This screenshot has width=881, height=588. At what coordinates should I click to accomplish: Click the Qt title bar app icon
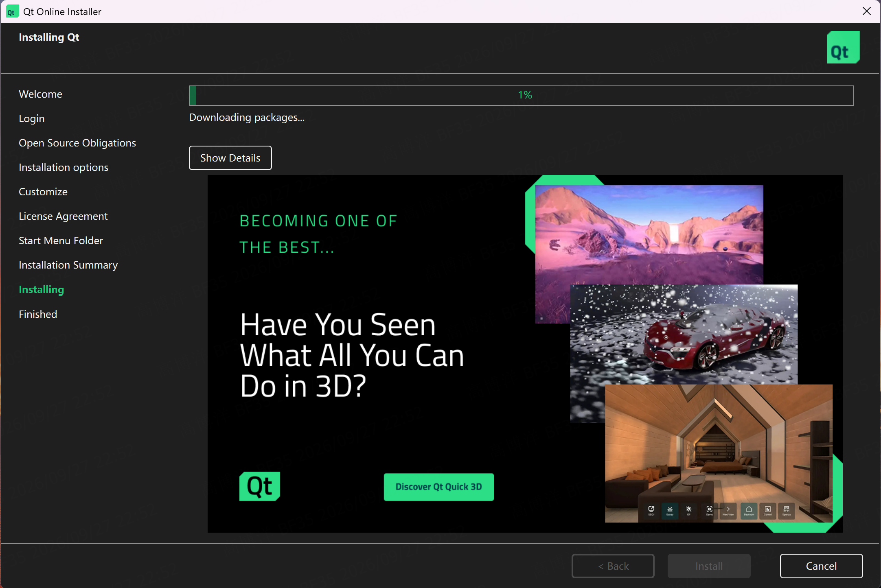click(x=12, y=11)
